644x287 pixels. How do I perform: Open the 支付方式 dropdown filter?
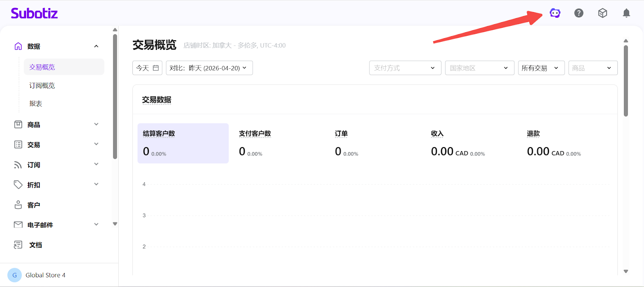pos(405,68)
